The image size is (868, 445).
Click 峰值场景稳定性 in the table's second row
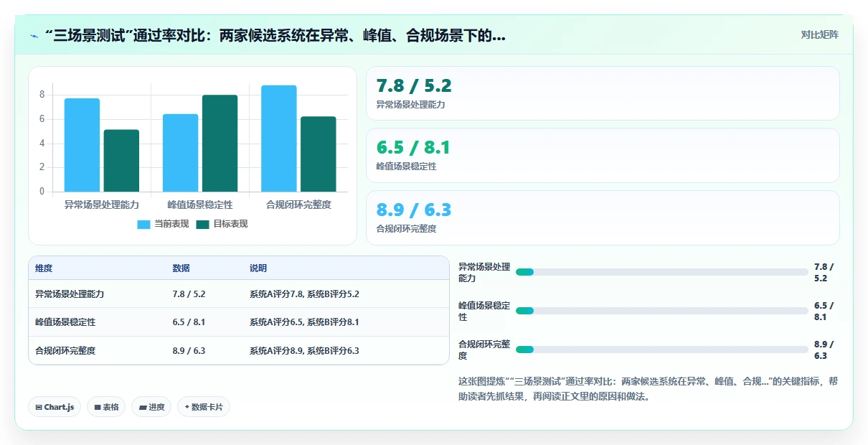point(65,322)
